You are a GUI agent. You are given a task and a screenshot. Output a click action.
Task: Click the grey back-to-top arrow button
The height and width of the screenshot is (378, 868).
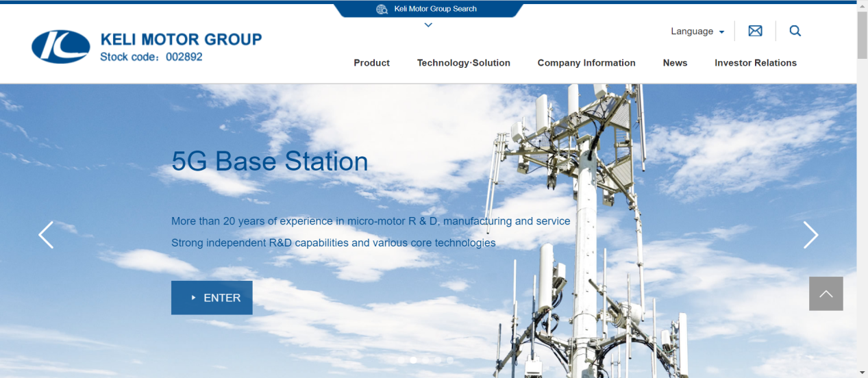point(826,294)
